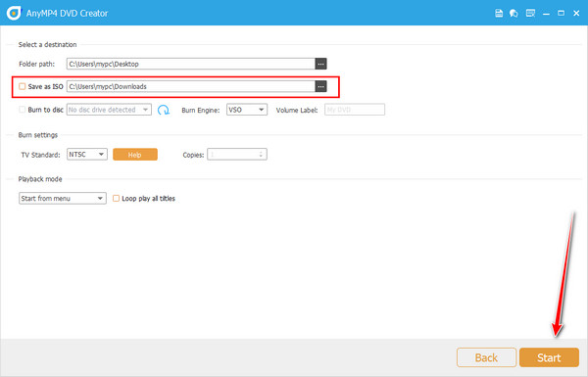The width and height of the screenshot is (588, 377).
Task: Browse for Folder path with ellipsis button
Action: [321, 64]
